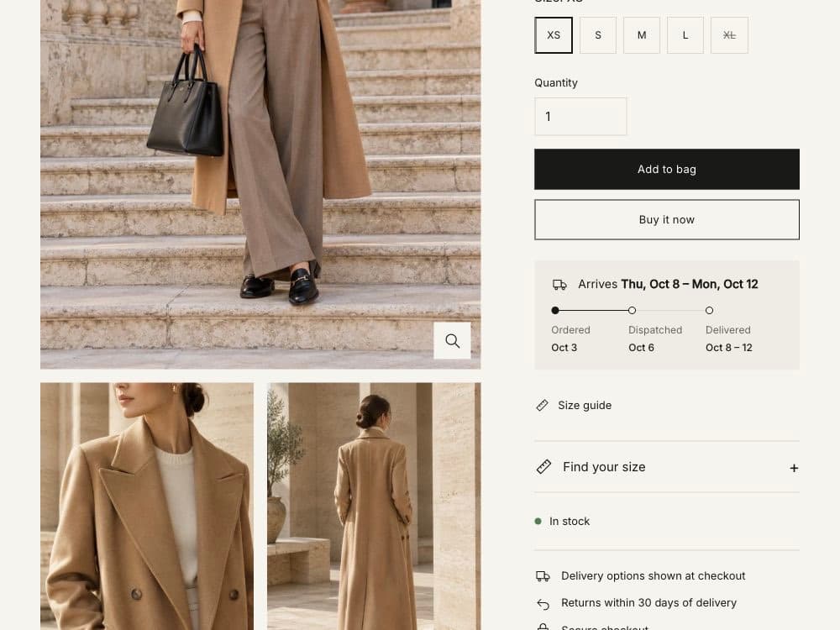The height and width of the screenshot is (630, 840).
Task: Select size S
Action: tap(598, 35)
